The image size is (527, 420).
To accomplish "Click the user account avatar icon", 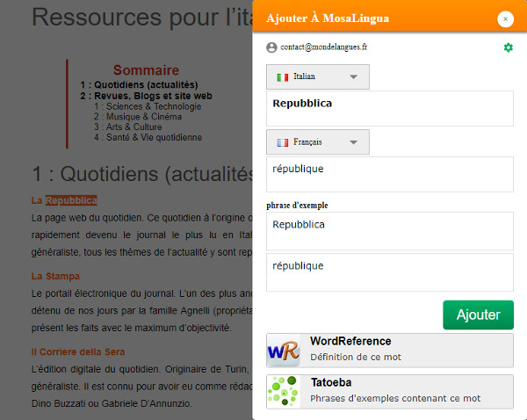I will pyautogui.click(x=271, y=47).
